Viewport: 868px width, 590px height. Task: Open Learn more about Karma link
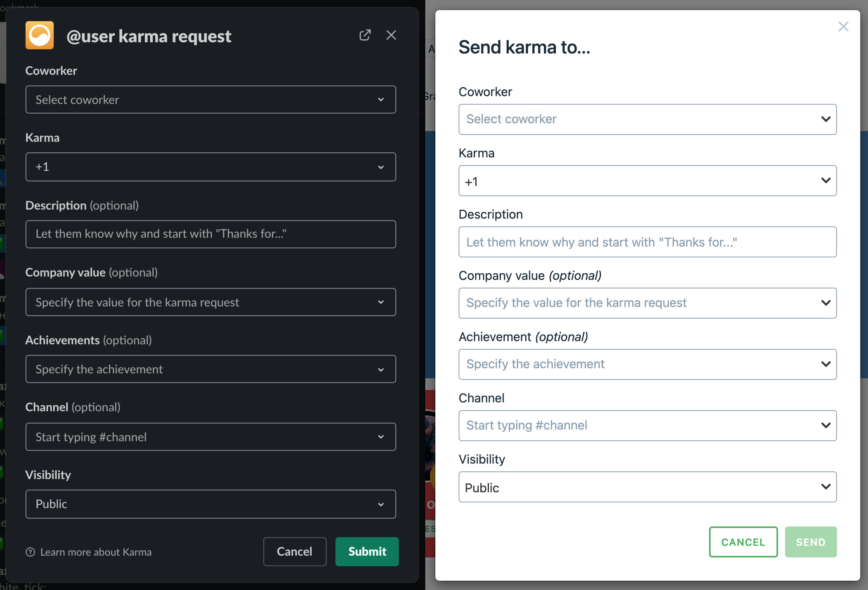(x=96, y=552)
